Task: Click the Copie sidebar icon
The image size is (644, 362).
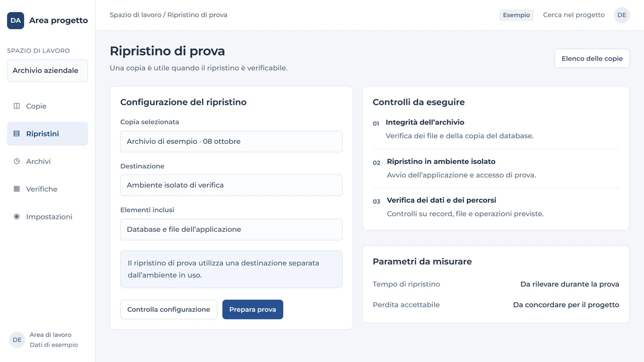Action: pos(17,106)
